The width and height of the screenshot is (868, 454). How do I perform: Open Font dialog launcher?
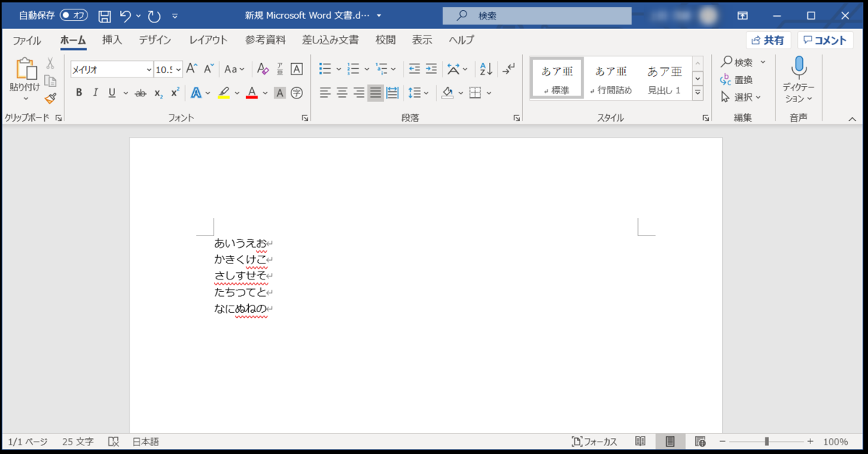[305, 117]
